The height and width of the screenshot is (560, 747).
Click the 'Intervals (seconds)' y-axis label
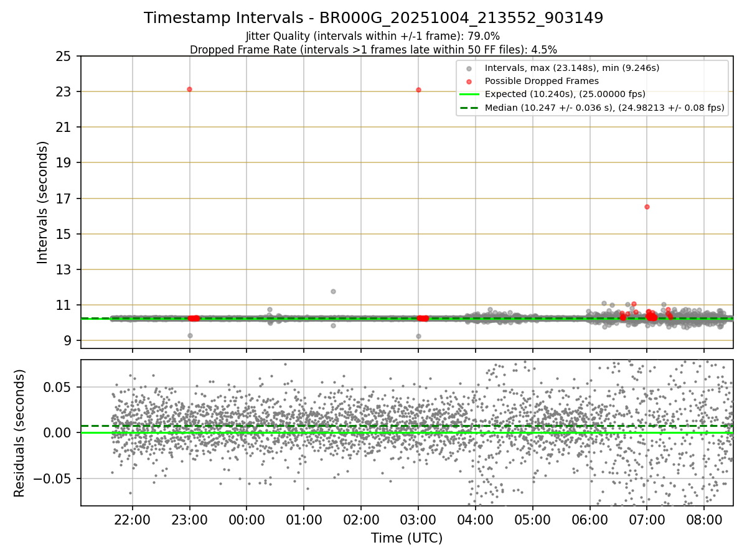(42, 202)
